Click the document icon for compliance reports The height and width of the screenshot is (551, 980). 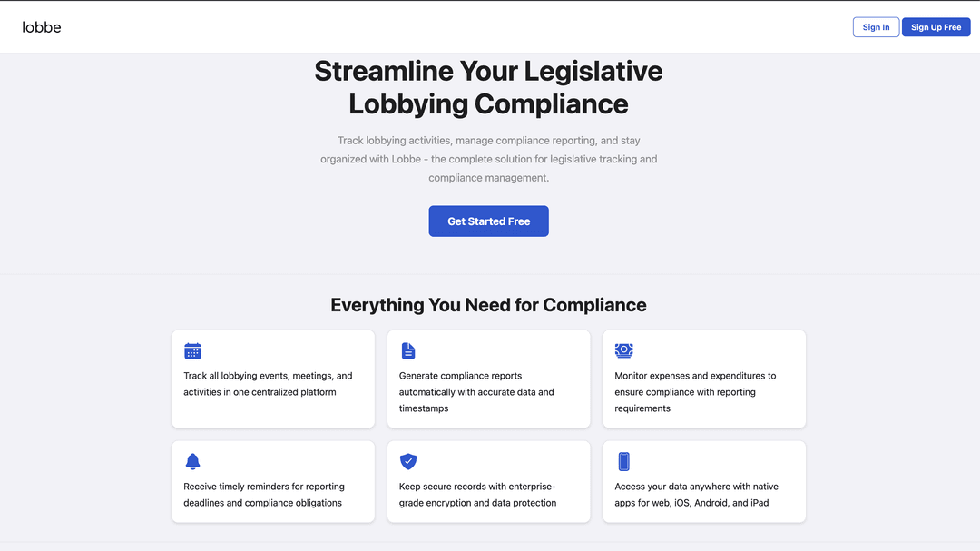[x=408, y=351]
